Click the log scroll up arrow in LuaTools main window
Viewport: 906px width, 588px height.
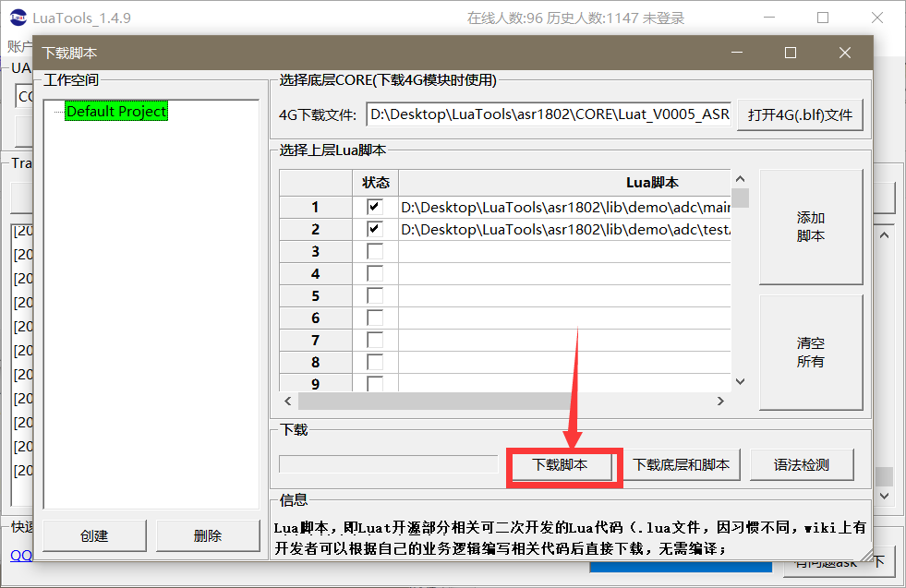[884, 235]
